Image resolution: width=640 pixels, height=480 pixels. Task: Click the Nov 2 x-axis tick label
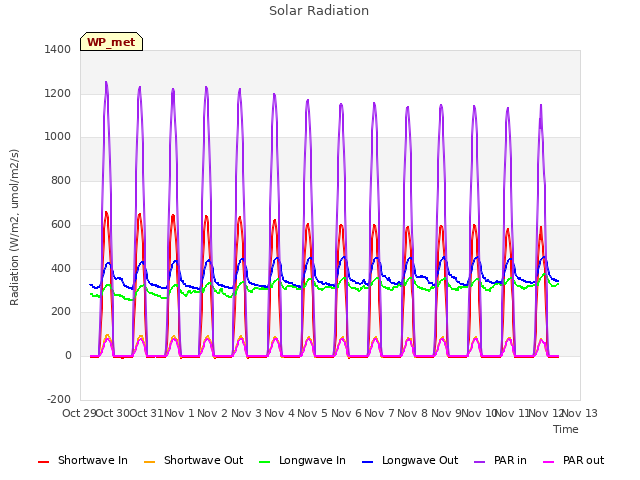pos(212,413)
